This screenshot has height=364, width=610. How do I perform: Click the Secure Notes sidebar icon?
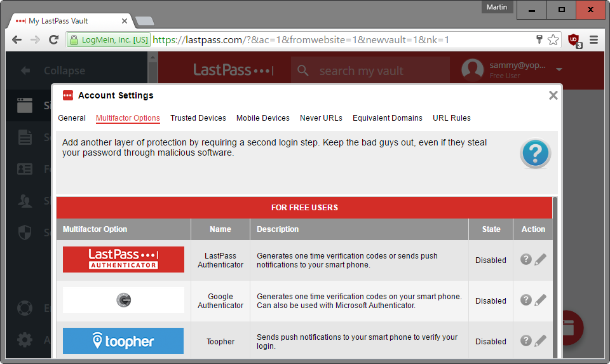click(25, 137)
